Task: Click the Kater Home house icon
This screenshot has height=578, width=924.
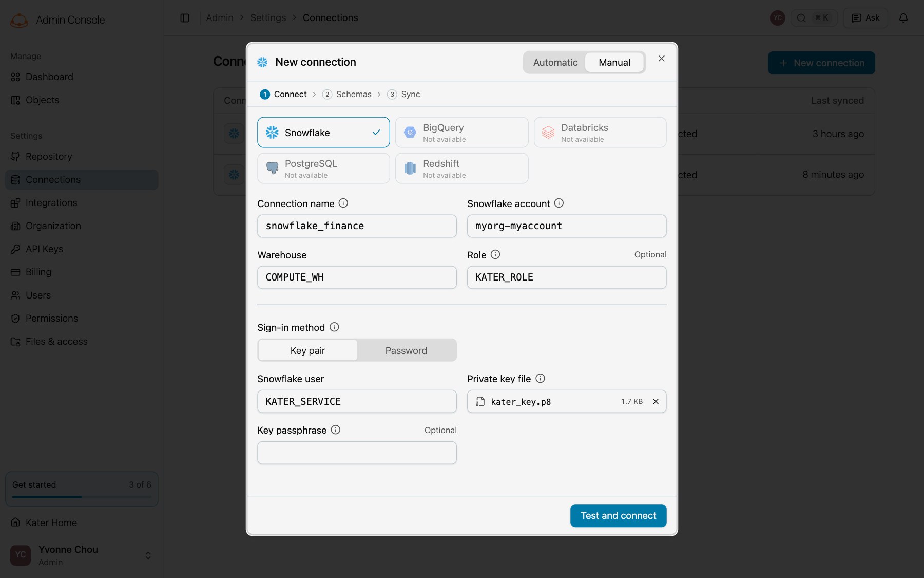Action: [15, 523]
